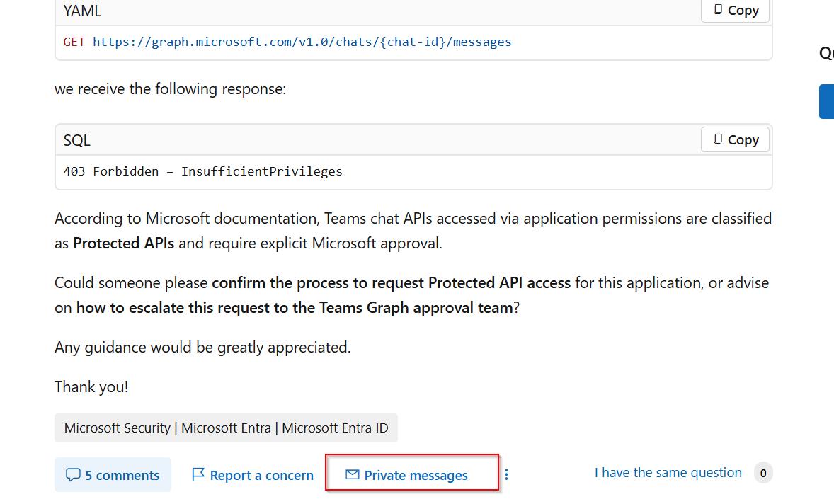Image resolution: width=834 pixels, height=504 pixels.
Task: Click the blue button at right edge
Action: coord(826,102)
